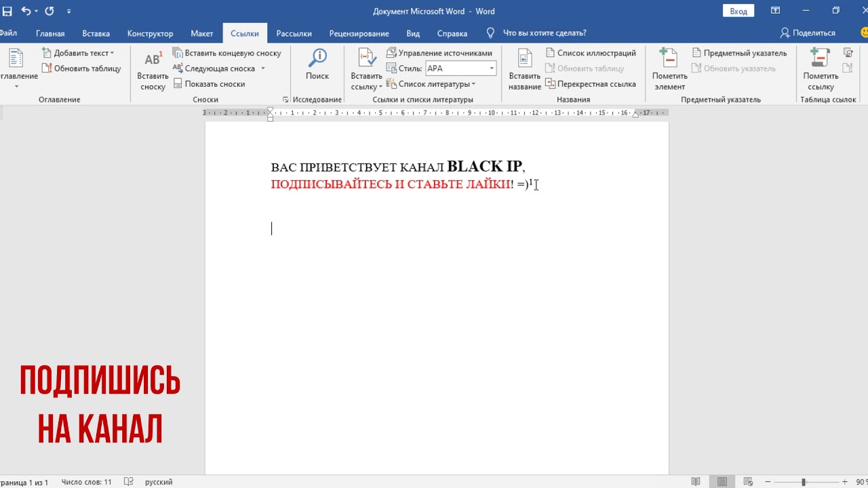Viewport: 868px width, 488px height.
Task: Switch to the Вставка tab
Action: (96, 33)
